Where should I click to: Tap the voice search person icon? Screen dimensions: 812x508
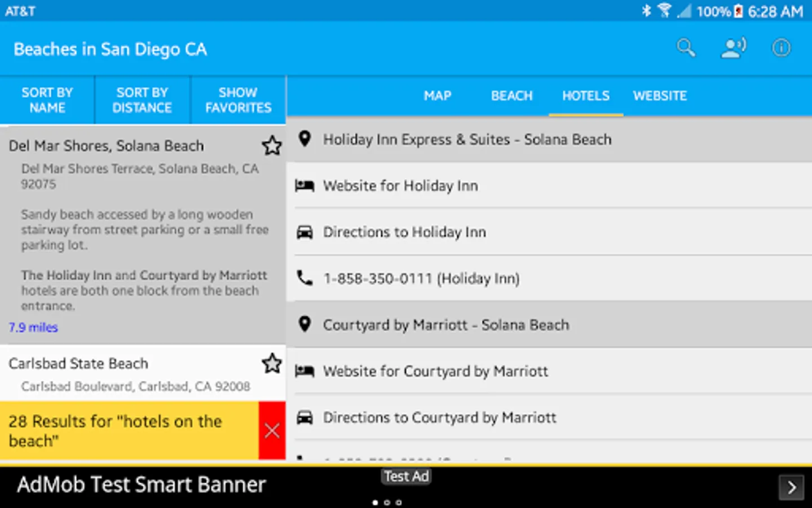tap(734, 48)
